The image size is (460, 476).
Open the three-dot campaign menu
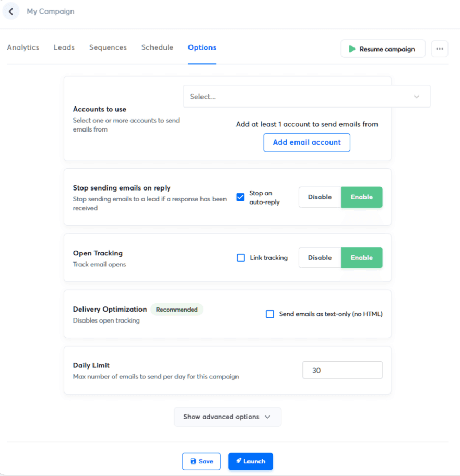point(439,49)
